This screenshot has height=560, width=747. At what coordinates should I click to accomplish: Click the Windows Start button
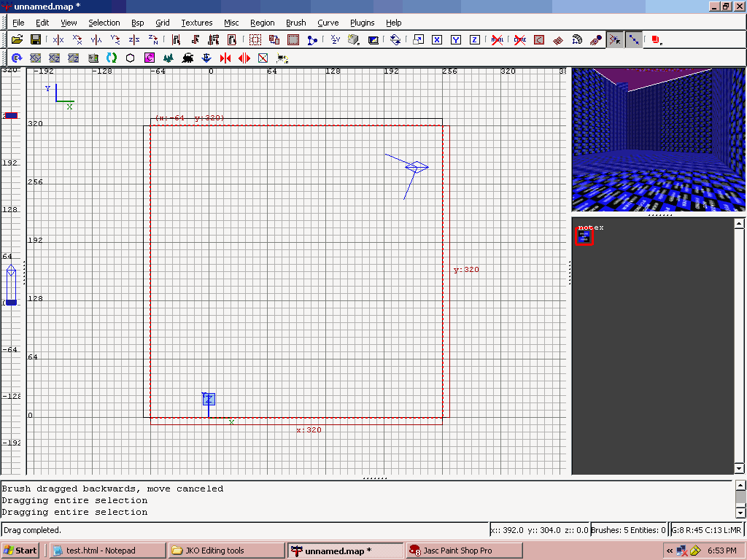21,551
